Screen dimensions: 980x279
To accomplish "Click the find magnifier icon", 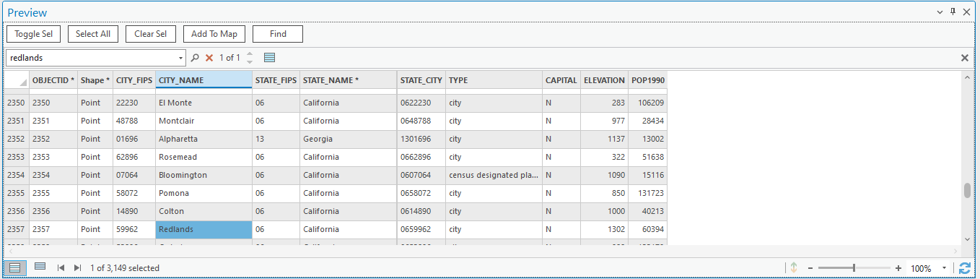I will coord(195,57).
